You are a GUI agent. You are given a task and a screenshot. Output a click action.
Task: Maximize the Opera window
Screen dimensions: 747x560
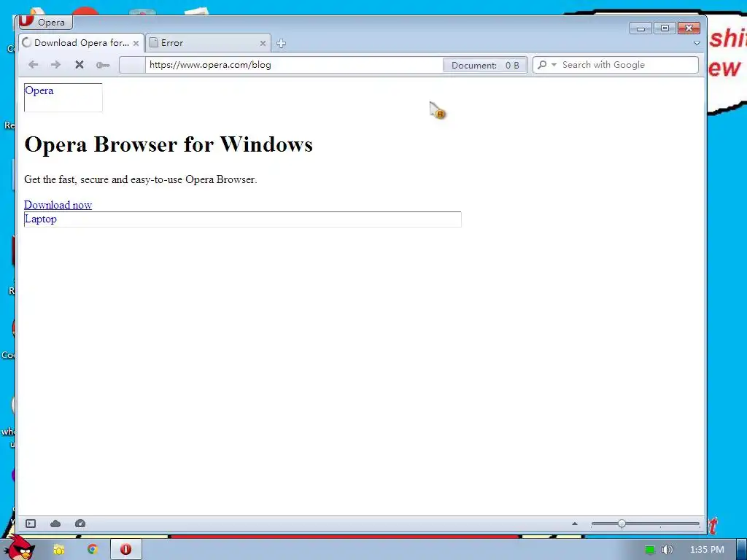[665, 28]
